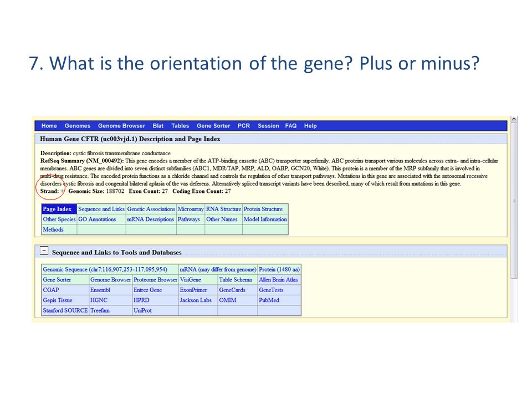This screenshot has height=399, width=532.
Task: Open Stanford SOURCE link
Action: [x=65, y=310]
